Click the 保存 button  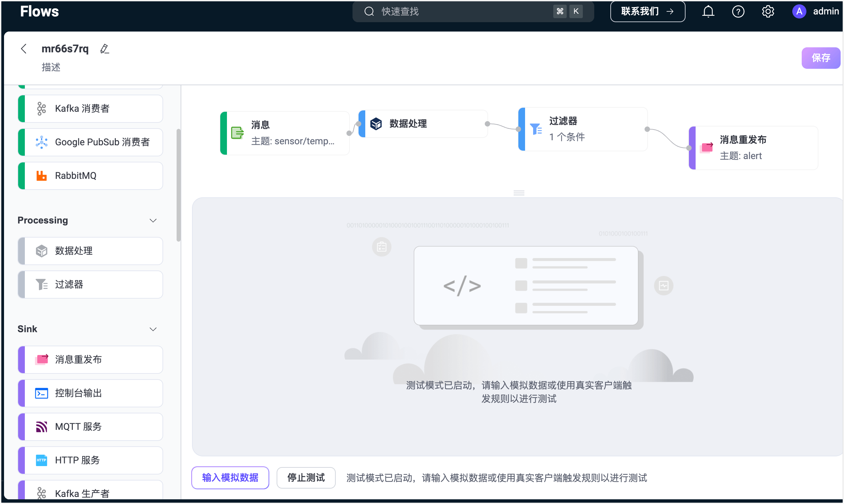pos(821,58)
